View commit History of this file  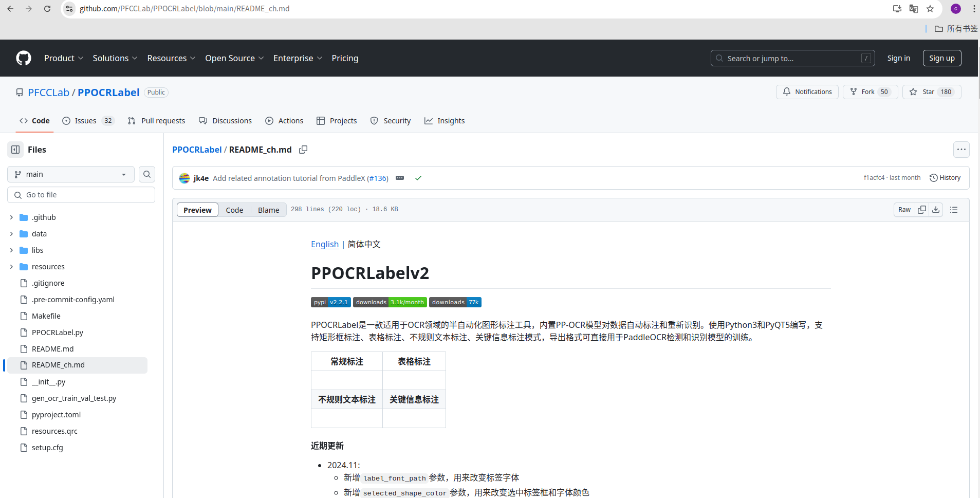tap(946, 177)
